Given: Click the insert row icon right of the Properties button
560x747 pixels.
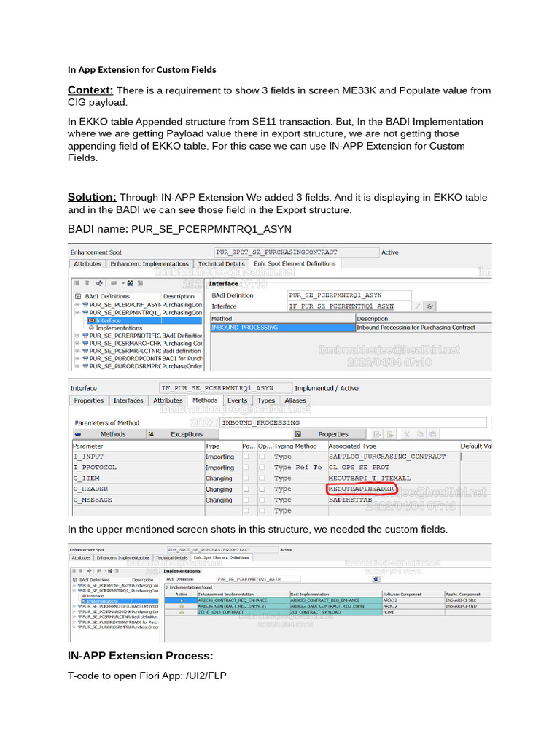Looking at the screenshot, I should pos(377,434).
